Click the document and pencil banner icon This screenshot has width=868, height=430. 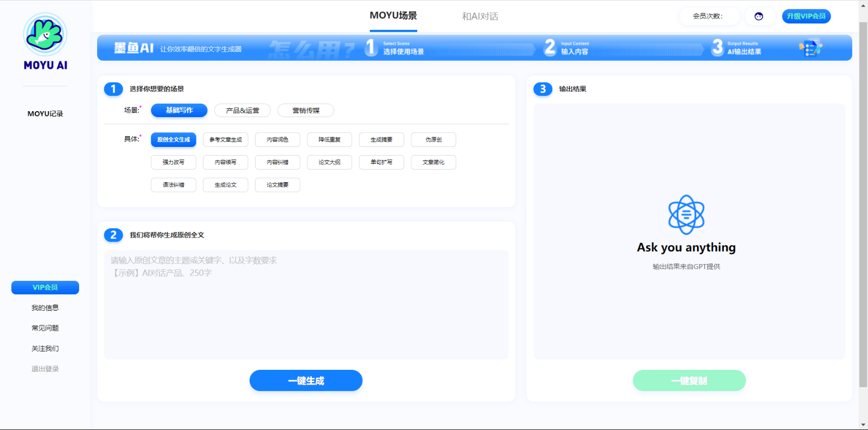(x=810, y=48)
